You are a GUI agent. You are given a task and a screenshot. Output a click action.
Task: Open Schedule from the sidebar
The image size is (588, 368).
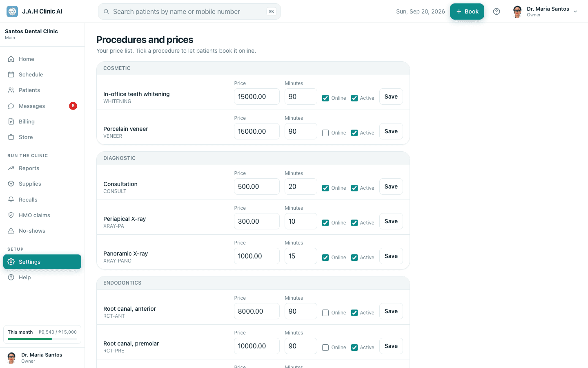tap(42, 74)
